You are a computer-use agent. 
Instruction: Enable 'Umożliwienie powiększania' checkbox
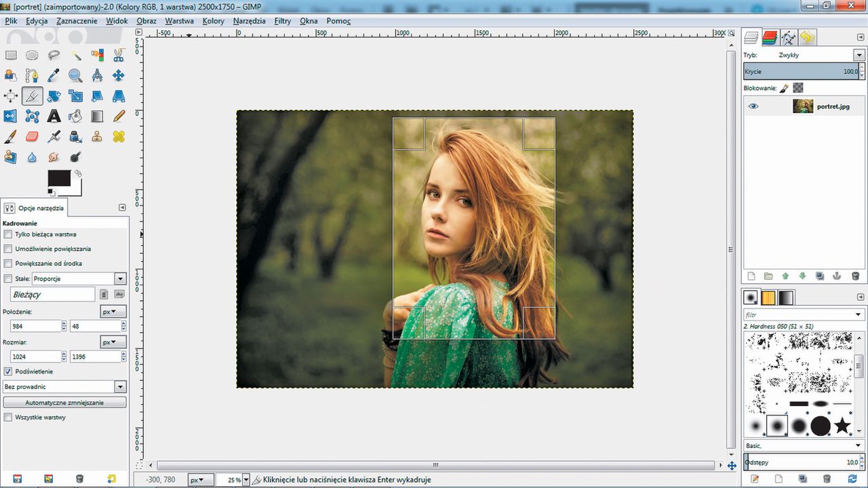coord(8,249)
